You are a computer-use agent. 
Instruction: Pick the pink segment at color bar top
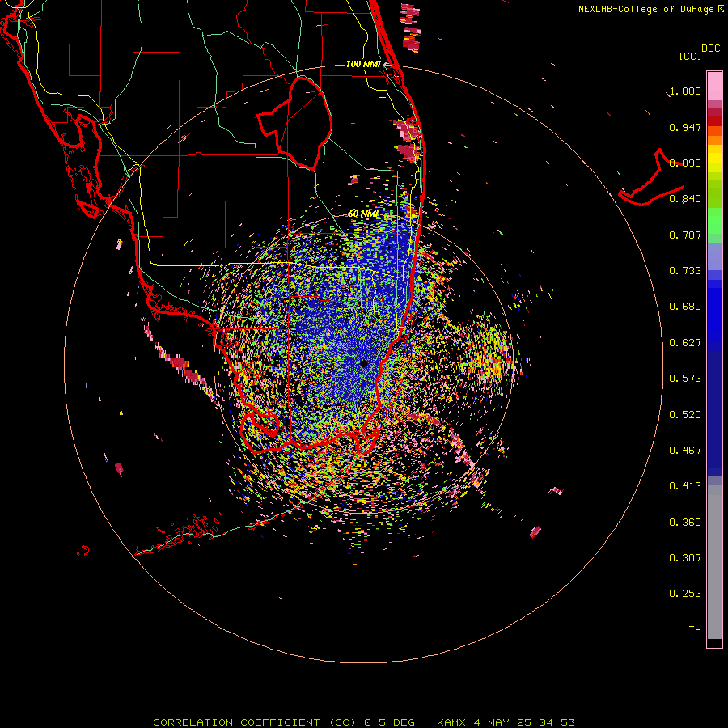coord(714,86)
